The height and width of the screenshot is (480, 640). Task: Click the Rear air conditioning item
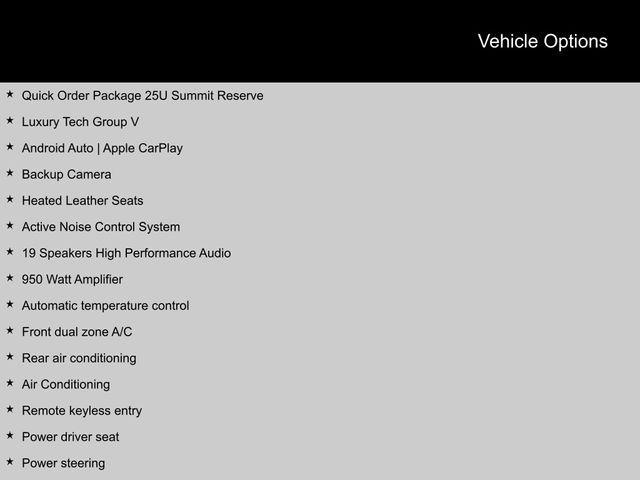79,358
